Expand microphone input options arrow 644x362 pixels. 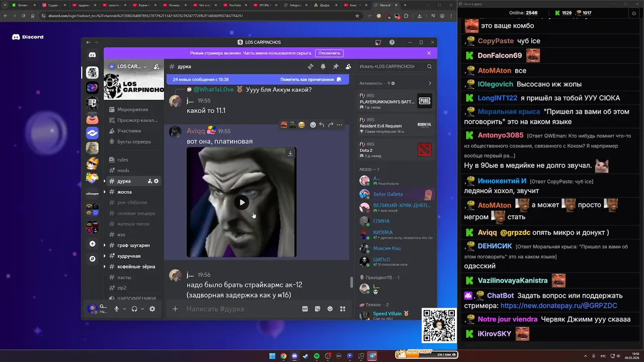pyautogui.click(x=124, y=309)
